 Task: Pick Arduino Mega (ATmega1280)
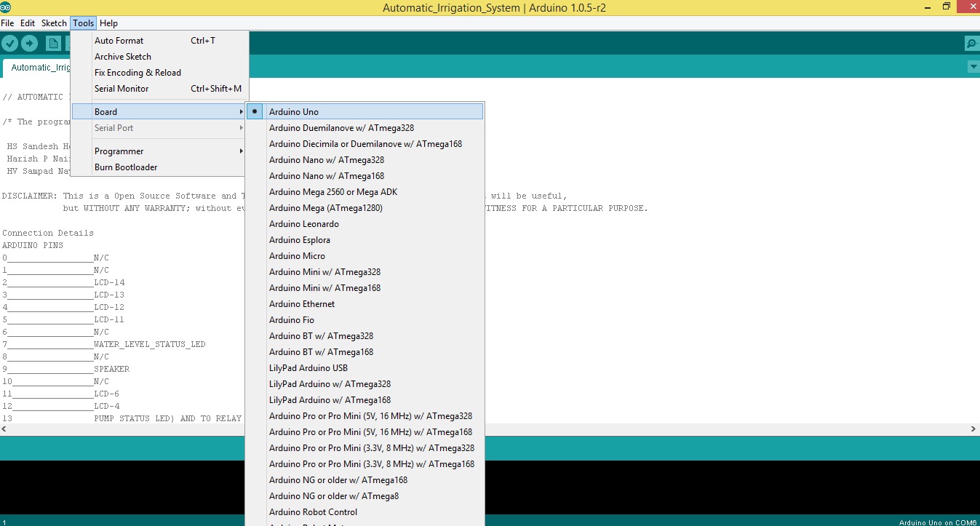click(364, 208)
